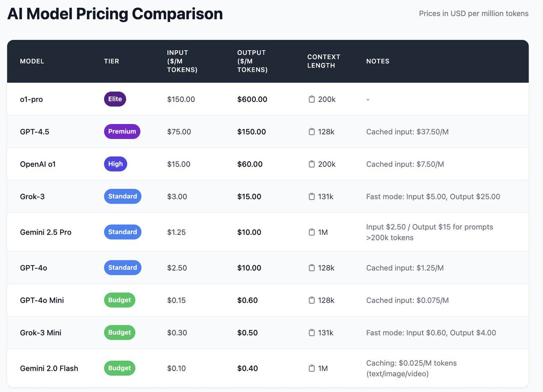
Task: Click the Standard badge in the Grok-3 row
Action: point(123,196)
